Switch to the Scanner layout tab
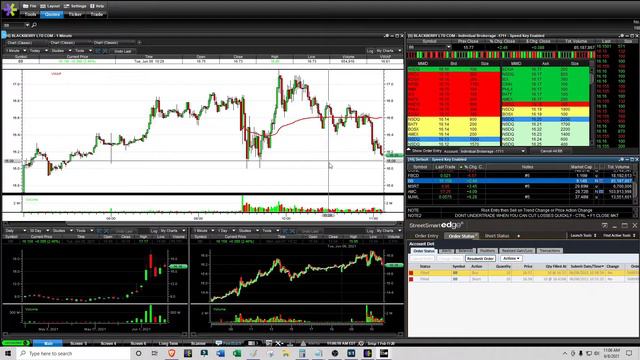 [198, 343]
